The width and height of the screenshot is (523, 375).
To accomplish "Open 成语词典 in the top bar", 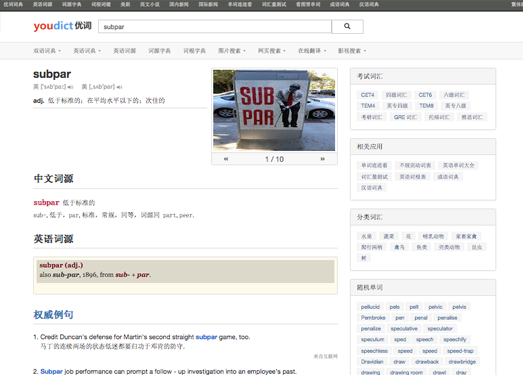I will pyautogui.click(x=340, y=4).
